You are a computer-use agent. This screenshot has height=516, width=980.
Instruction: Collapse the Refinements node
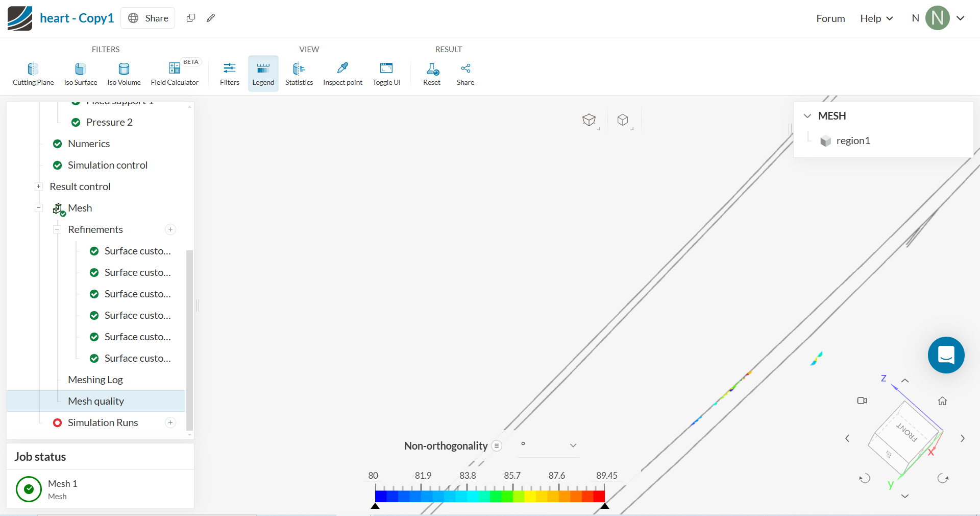point(57,229)
